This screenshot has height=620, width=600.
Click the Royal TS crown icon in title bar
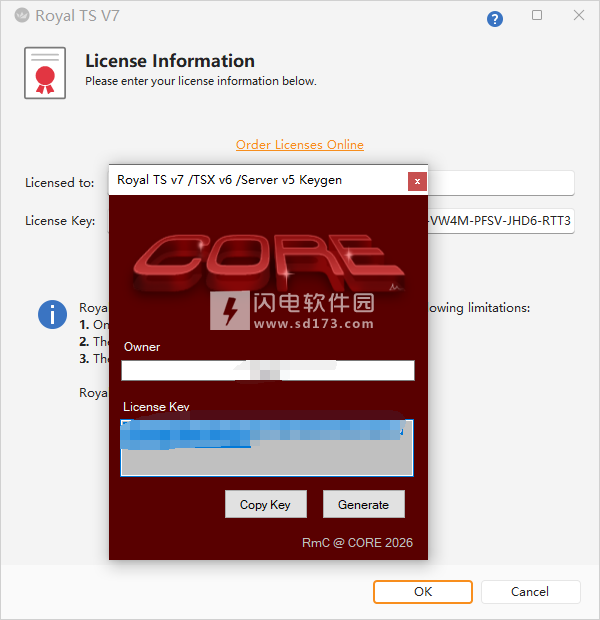point(21,16)
